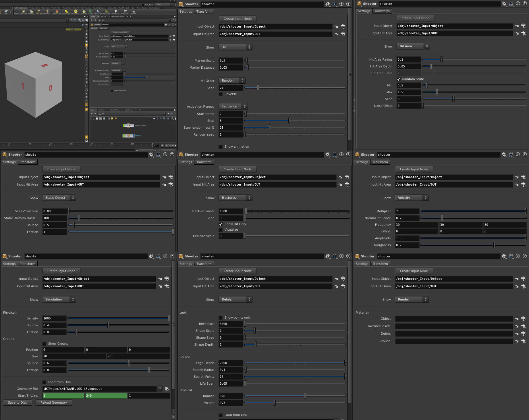Open Input Hit Area node chooser, Hit Area Radius panel
Screen dimensions: 529x420
tap(523, 33)
